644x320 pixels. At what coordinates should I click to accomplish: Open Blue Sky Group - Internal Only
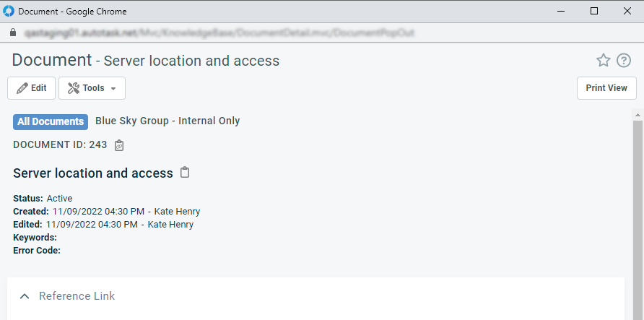(x=167, y=121)
